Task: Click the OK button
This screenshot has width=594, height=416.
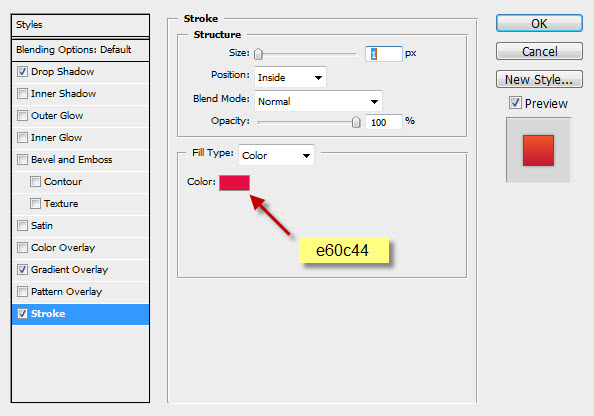Action: click(x=539, y=23)
